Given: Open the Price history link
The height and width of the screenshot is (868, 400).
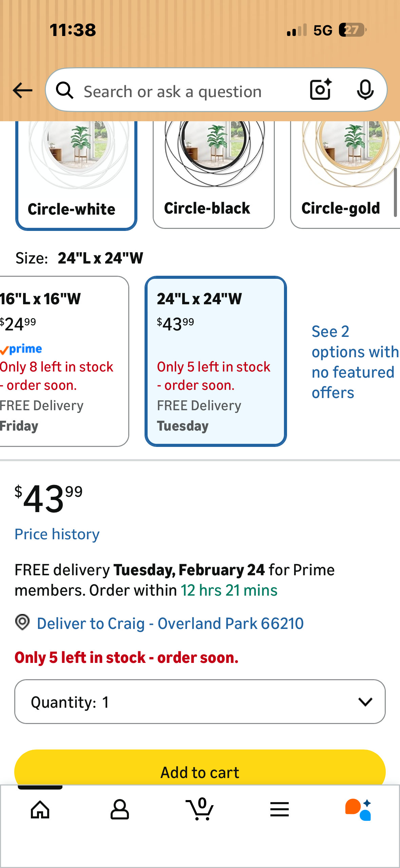Looking at the screenshot, I should coord(57,534).
